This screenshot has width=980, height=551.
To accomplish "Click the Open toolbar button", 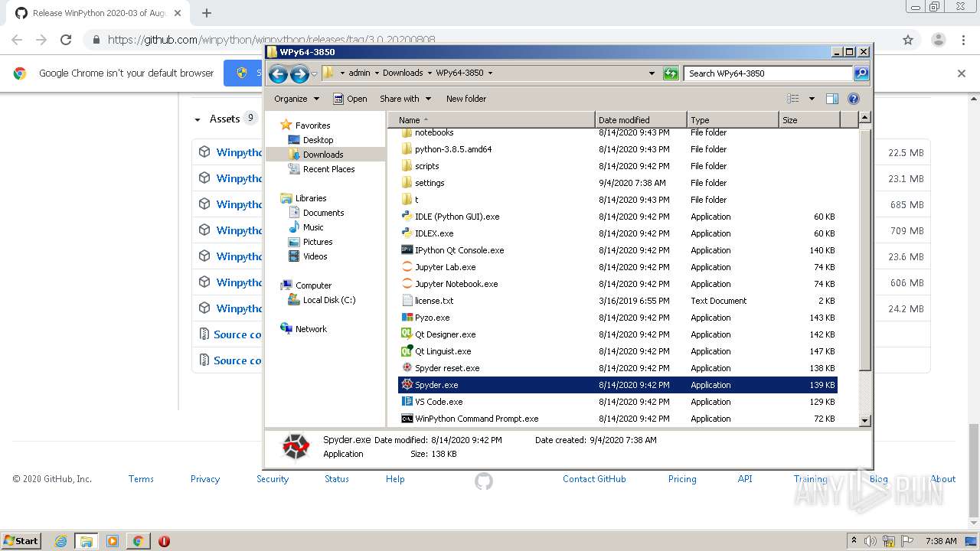I will 350,99.
